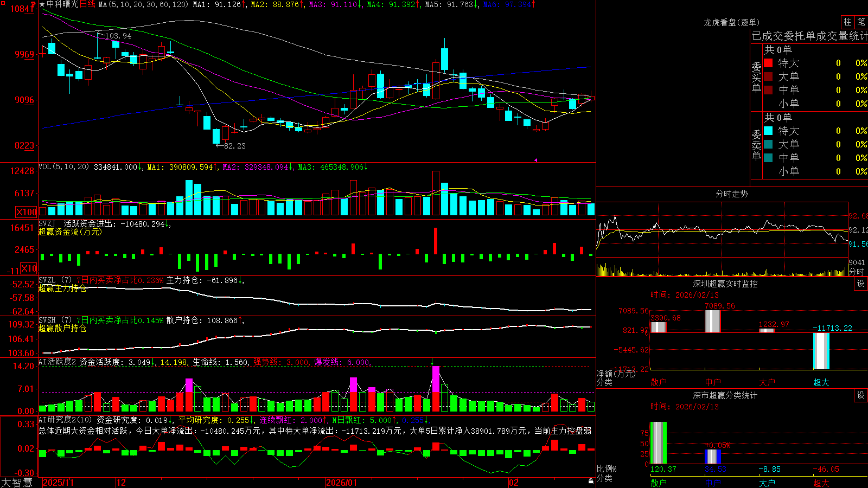Click the 大智慧 logo at bottom-left

17,482
